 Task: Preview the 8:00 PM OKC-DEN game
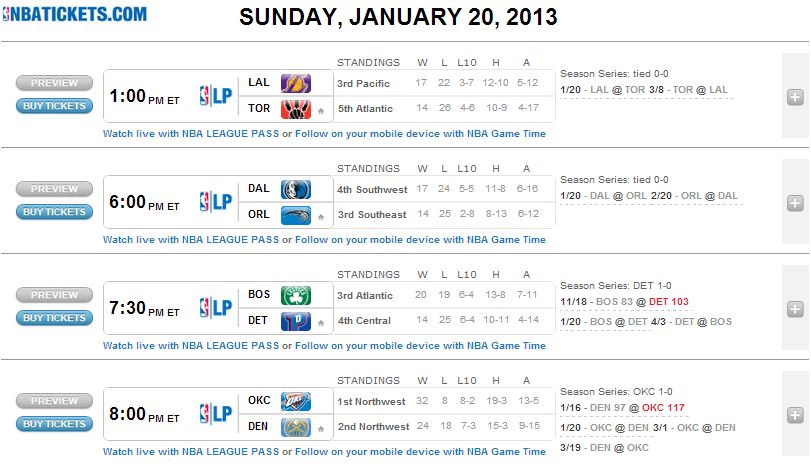[55, 401]
